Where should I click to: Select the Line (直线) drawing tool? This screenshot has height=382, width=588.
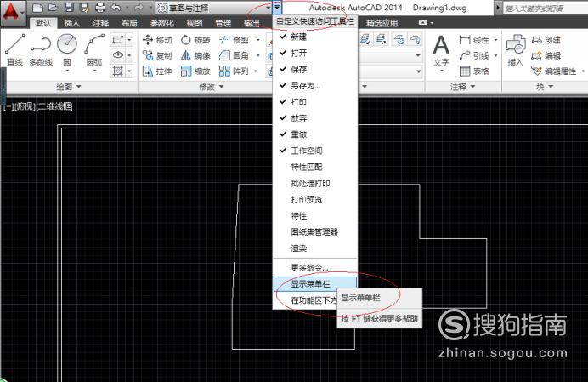point(15,50)
